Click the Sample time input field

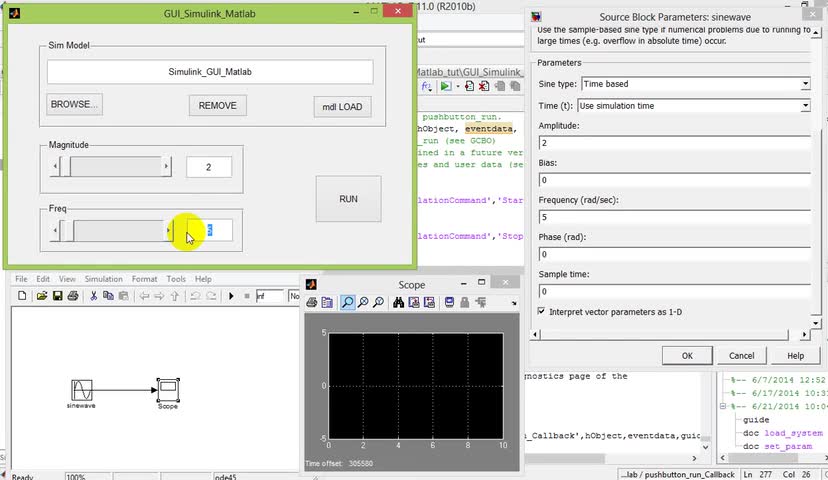(674, 291)
